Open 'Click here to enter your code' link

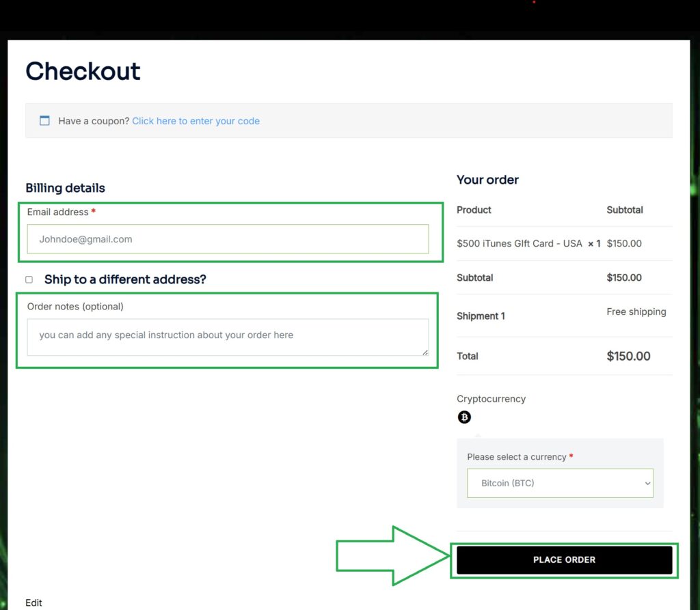pos(196,121)
